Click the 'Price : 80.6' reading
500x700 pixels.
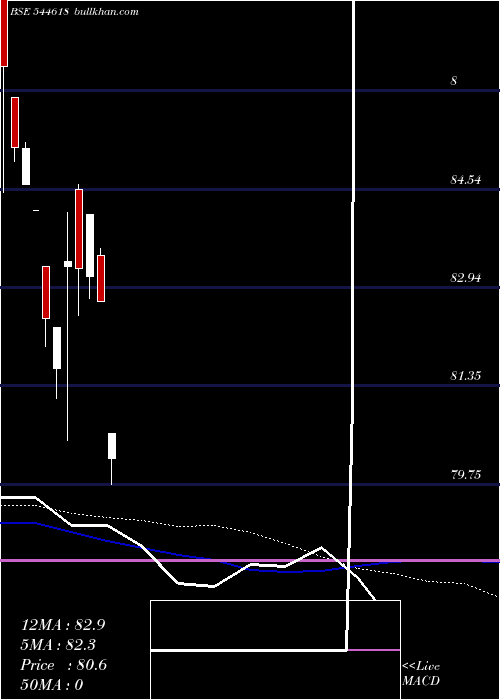(x=63, y=665)
